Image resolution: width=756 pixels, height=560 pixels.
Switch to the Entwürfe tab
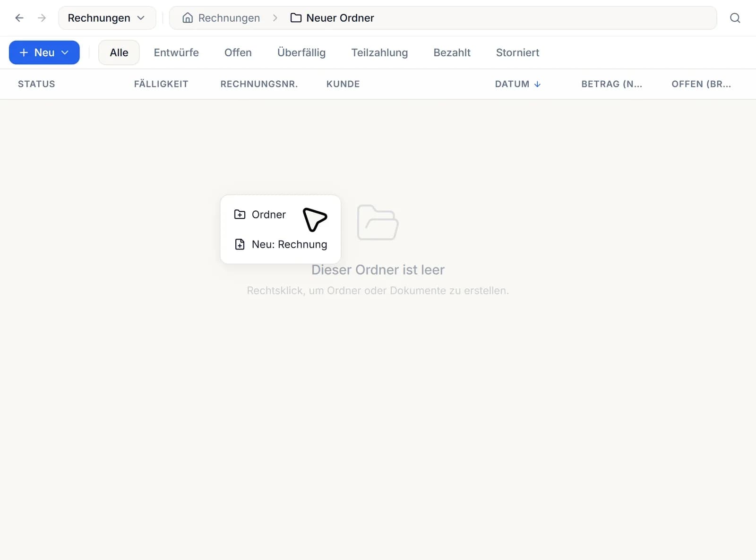(176, 52)
